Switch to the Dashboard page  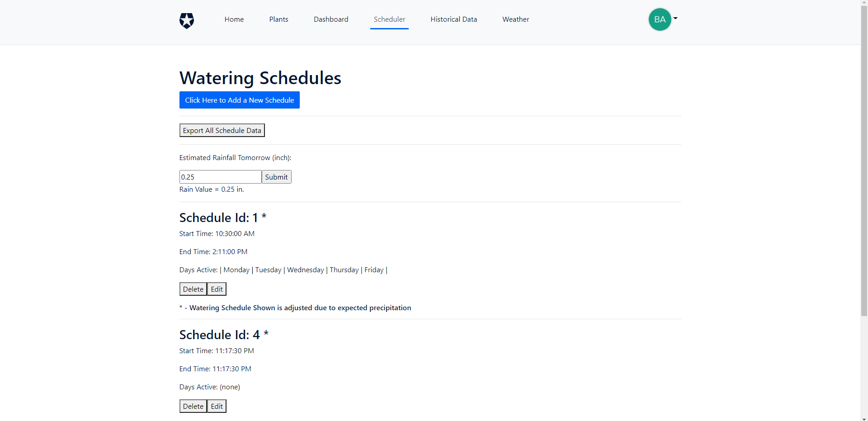[x=331, y=19]
